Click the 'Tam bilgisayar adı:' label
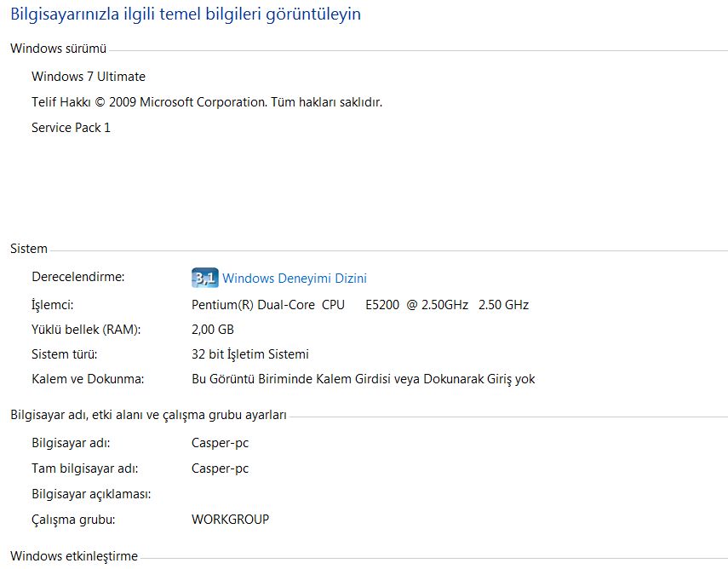 84,468
